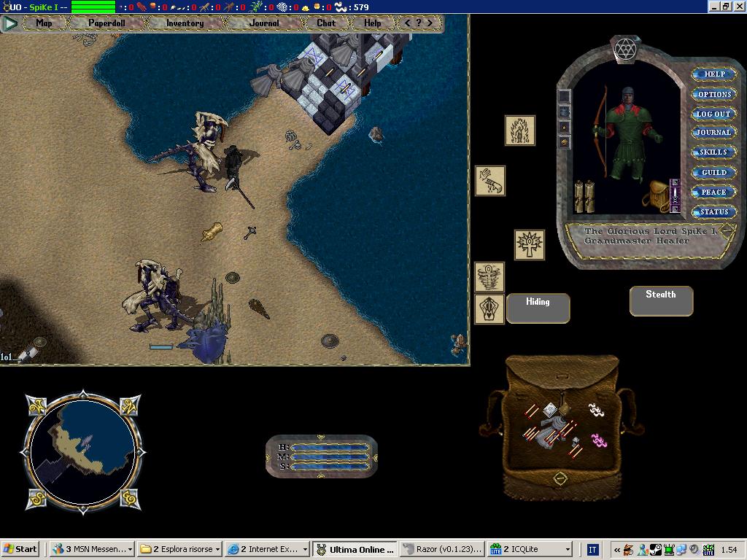This screenshot has width=747, height=560.
Task: Open the STATUS window from the paperdoll
Action: [x=714, y=212]
